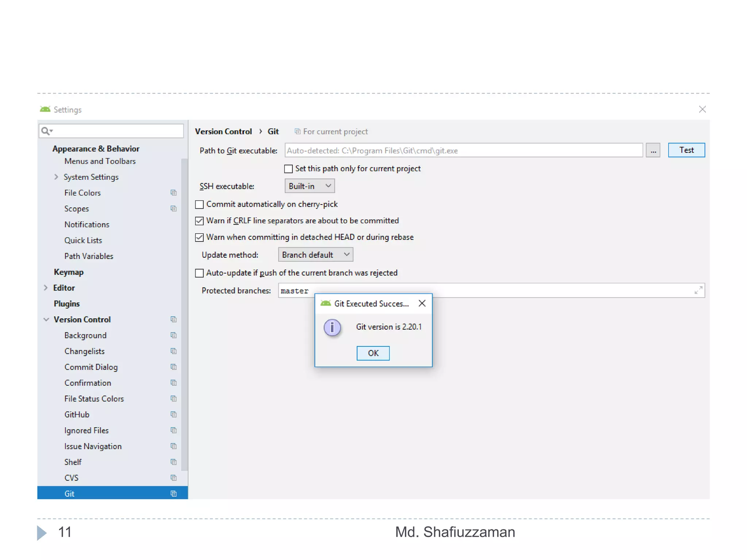Open the Update method Branch default dropdown
This screenshot has height=560, width=747.
pyautogui.click(x=316, y=255)
